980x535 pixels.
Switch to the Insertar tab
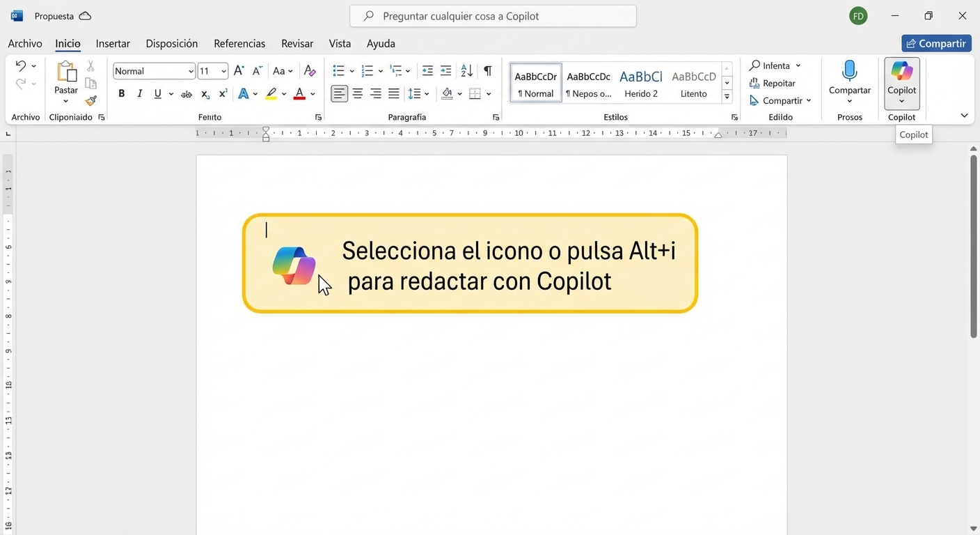click(112, 43)
